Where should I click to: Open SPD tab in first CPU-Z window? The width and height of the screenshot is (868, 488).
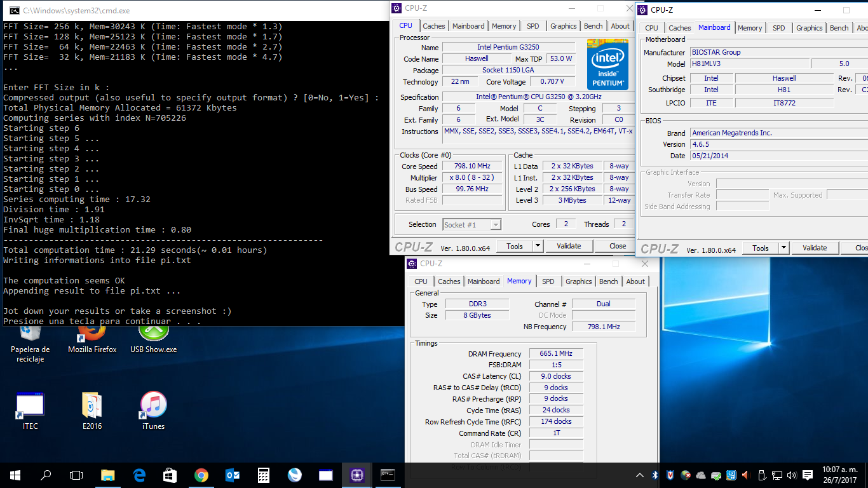[533, 26]
